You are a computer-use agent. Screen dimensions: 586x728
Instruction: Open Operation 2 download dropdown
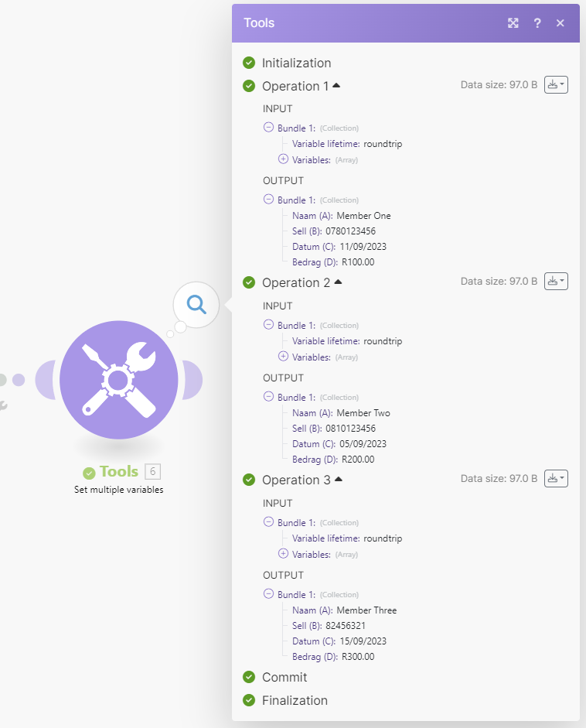(x=556, y=282)
